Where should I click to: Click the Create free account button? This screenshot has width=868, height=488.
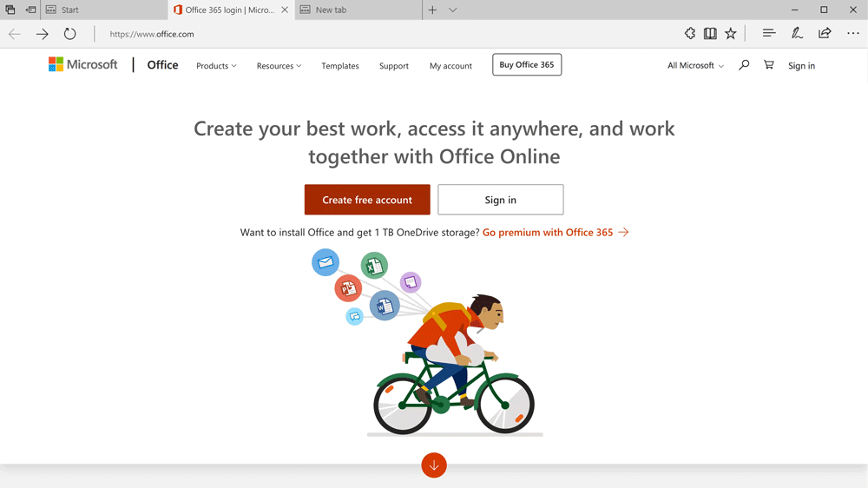pos(367,200)
